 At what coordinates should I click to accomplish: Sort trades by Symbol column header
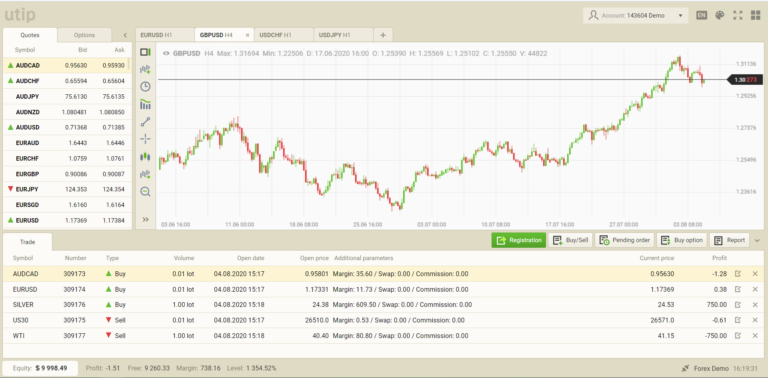coord(23,258)
